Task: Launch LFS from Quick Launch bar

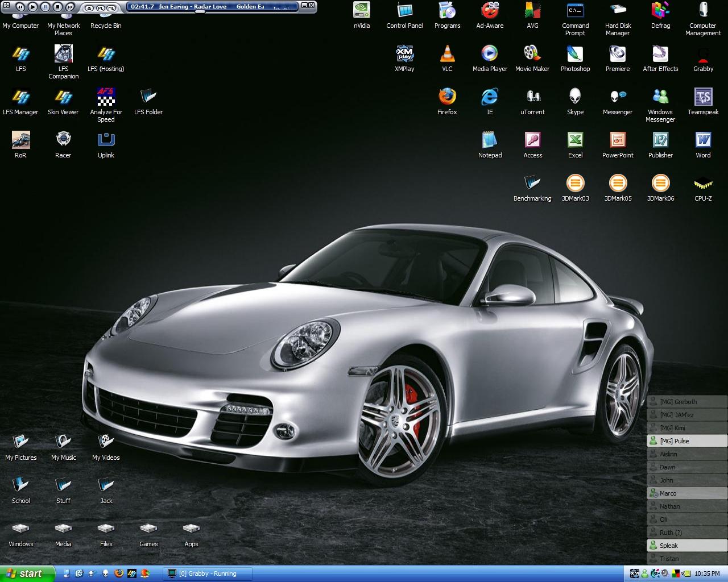Action: (x=131, y=573)
